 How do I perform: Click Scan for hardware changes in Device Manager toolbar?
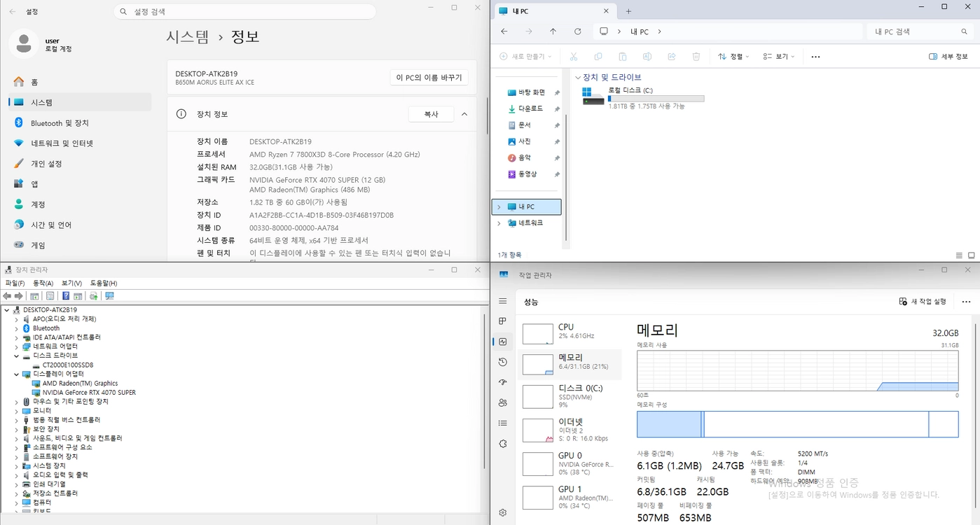click(x=109, y=296)
